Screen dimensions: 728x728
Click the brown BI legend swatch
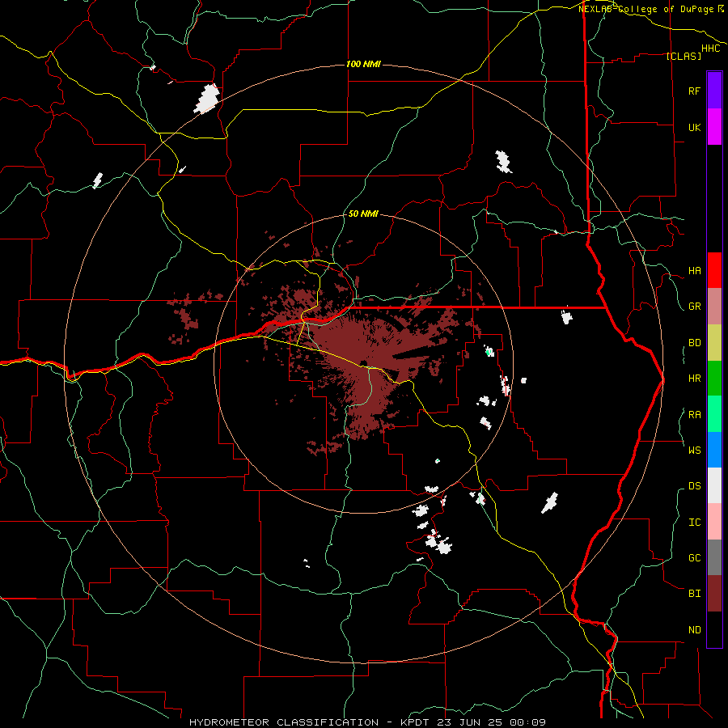tap(714, 594)
